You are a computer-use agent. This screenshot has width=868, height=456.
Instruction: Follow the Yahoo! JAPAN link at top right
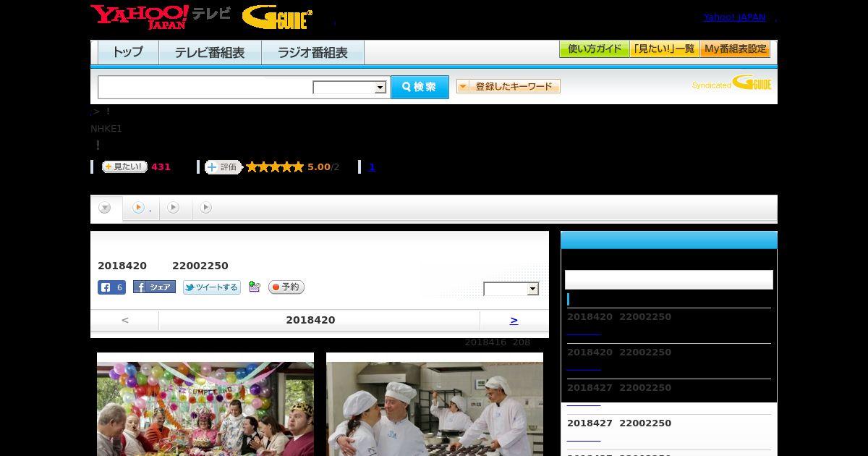(734, 17)
